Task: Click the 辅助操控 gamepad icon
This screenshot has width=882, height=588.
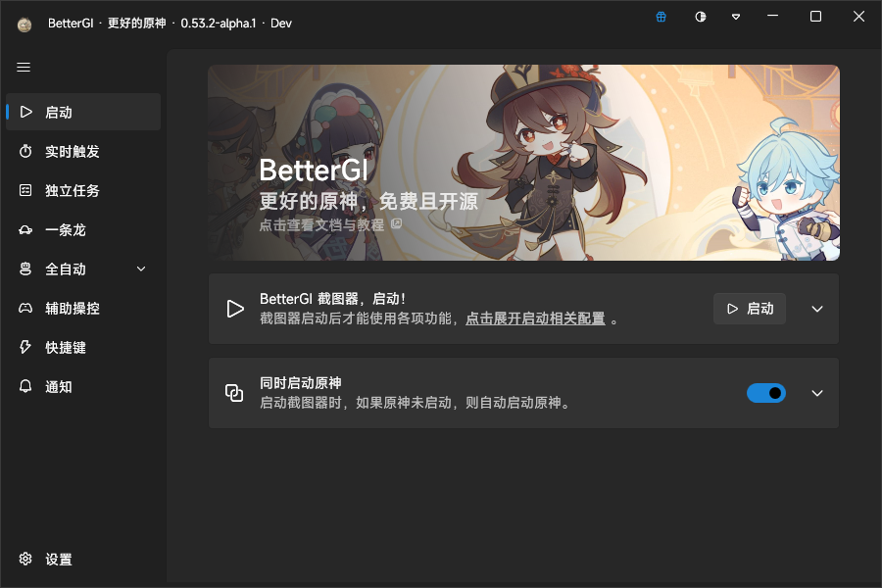Action: pos(25,309)
